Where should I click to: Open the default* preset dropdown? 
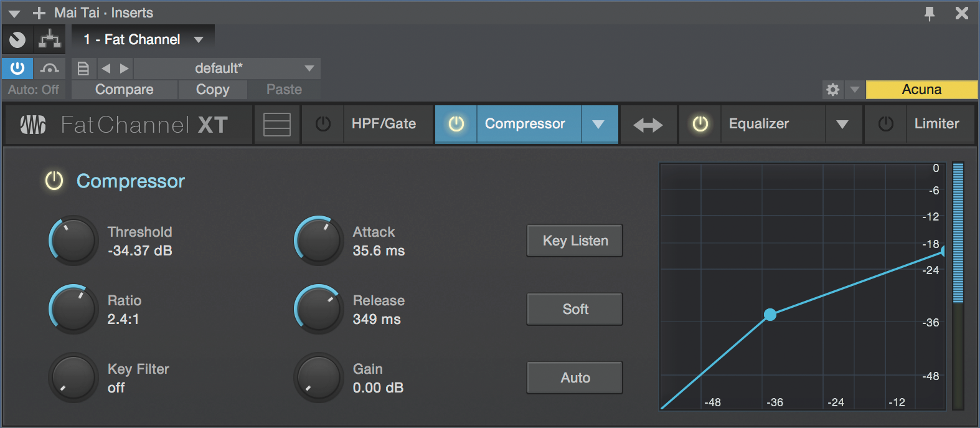(x=227, y=69)
